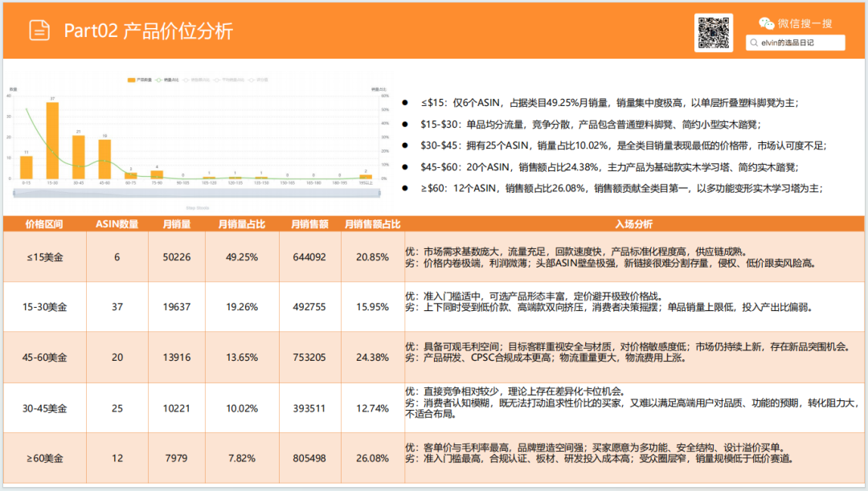Click the bullet line starting with '$45-$60:'
Image resolution: width=868 pixels, height=491 pixels.
(609, 167)
